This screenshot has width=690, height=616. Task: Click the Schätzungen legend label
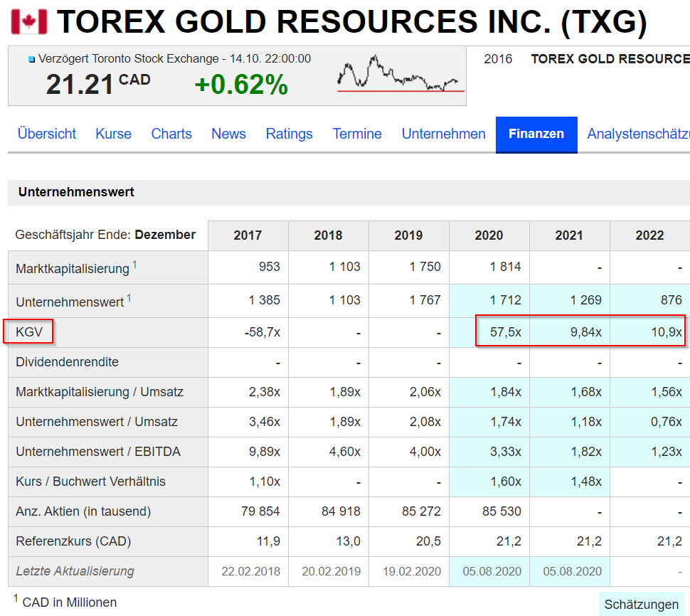coord(641,605)
